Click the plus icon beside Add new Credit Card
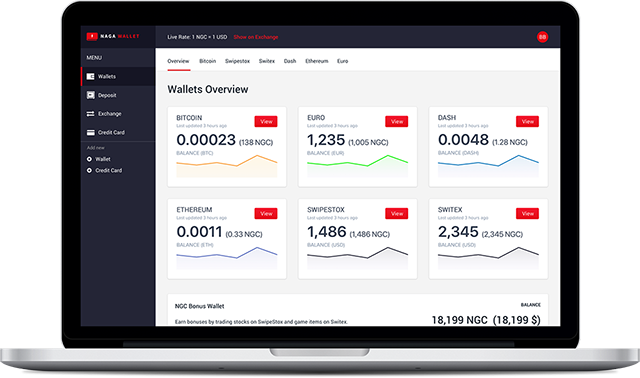640x378 pixels. click(x=89, y=171)
